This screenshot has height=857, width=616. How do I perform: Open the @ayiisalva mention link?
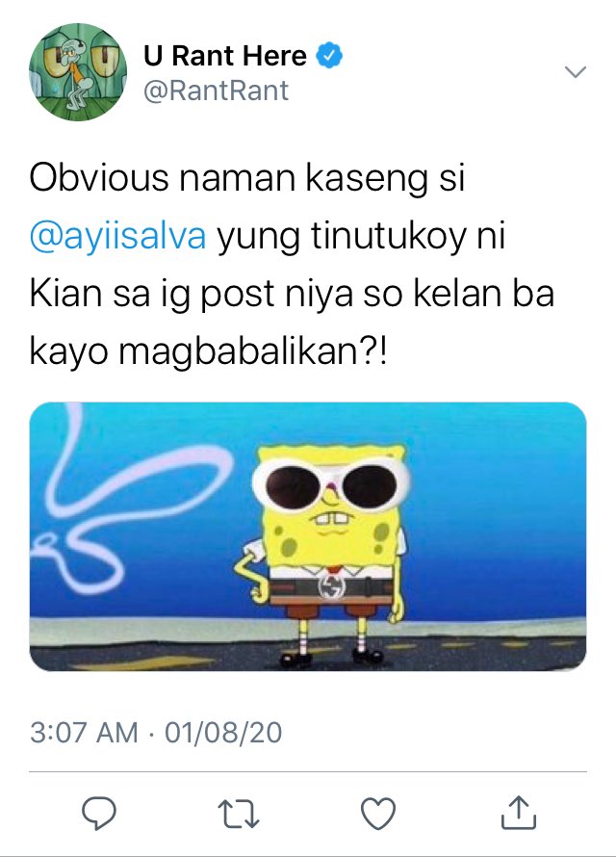[118, 236]
